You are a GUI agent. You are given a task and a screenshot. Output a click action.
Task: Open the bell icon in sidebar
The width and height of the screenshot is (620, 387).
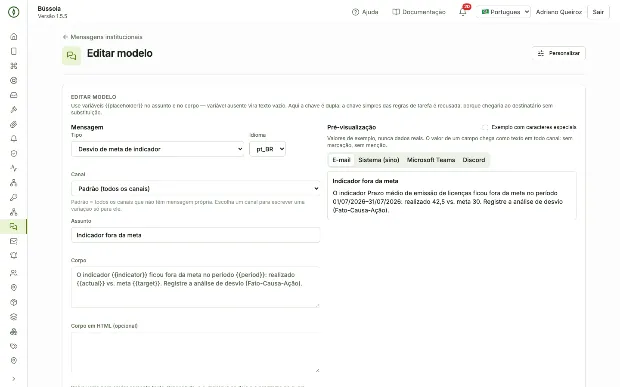[13, 139]
